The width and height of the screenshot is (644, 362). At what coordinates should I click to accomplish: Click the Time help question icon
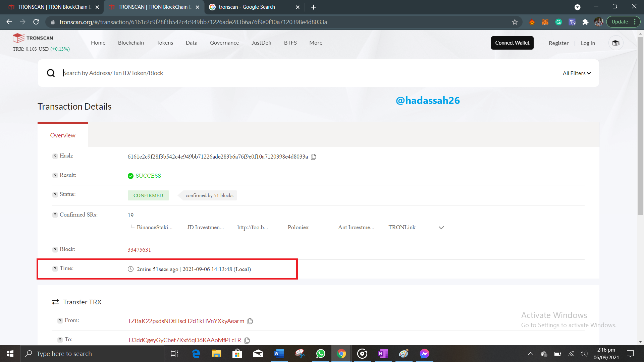(55, 268)
